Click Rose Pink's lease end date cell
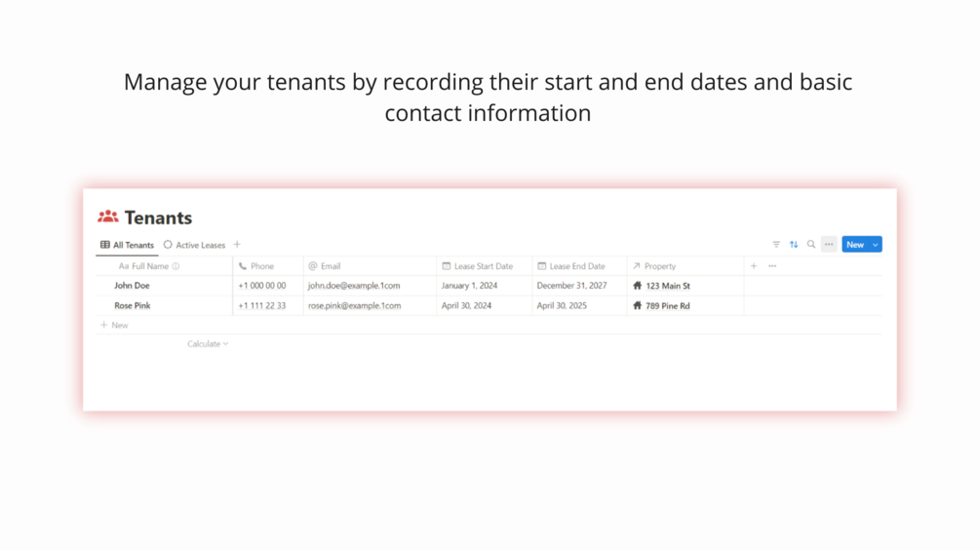 click(562, 305)
